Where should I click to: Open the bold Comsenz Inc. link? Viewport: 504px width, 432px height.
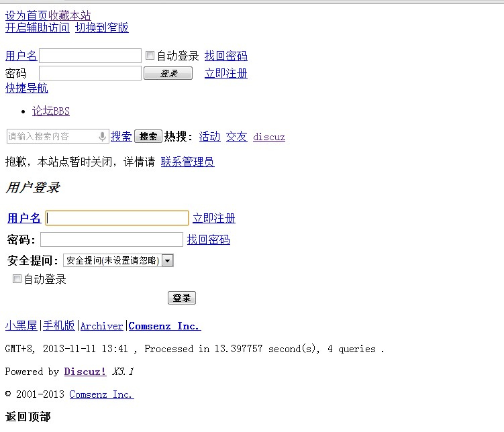(165, 326)
